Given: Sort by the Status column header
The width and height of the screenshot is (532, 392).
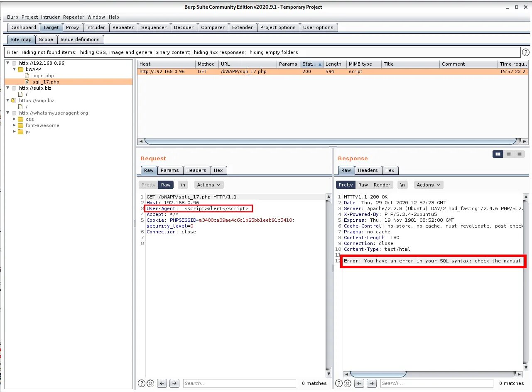Looking at the screenshot, I should 311,64.
